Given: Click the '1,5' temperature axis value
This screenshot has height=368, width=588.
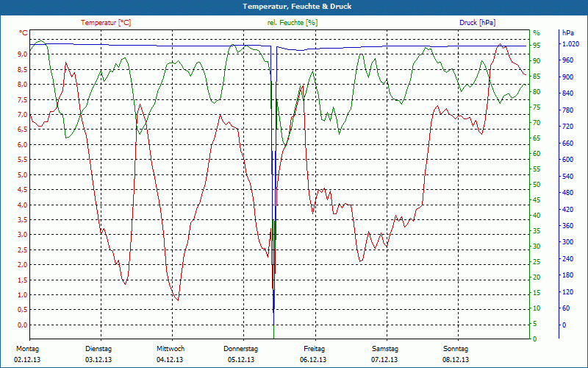Looking at the screenshot, I should (x=23, y=280).
